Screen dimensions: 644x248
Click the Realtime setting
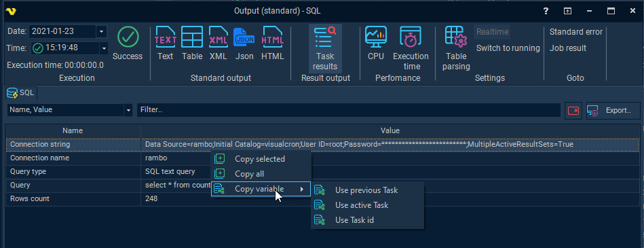493,32
